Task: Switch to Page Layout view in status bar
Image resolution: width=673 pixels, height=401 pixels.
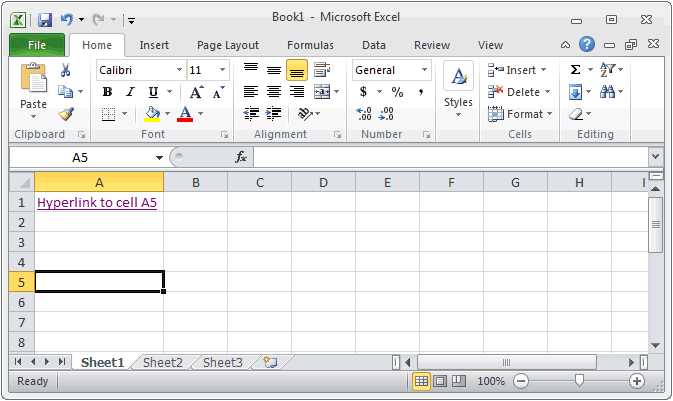Action: point(440,381)
